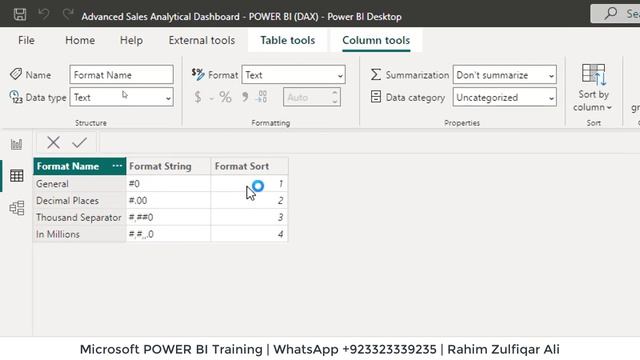Image resolution: width=640 pixels, height=360 pixels.
Task: Select the Format Sort column header
Action: [249, 166]
